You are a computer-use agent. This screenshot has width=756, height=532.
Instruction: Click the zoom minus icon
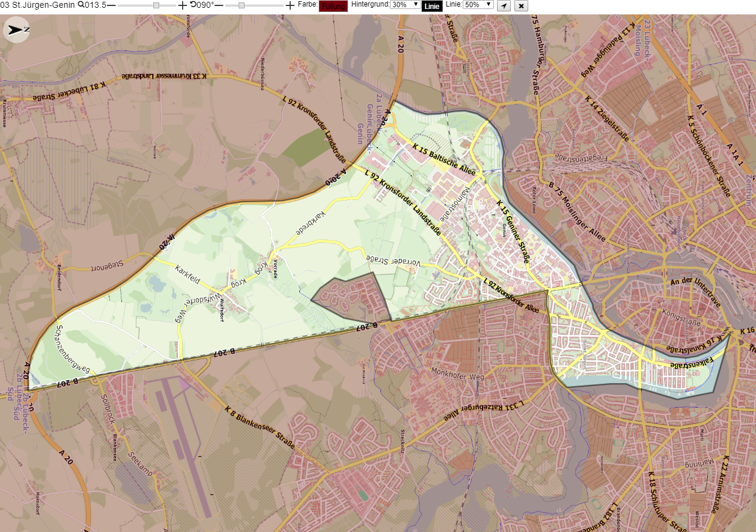111,5
